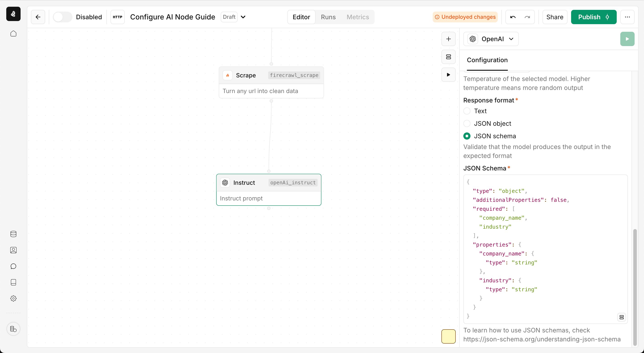Select the Instruct node
This screenshot has width=644, height=353.
[x=269, y=190]
